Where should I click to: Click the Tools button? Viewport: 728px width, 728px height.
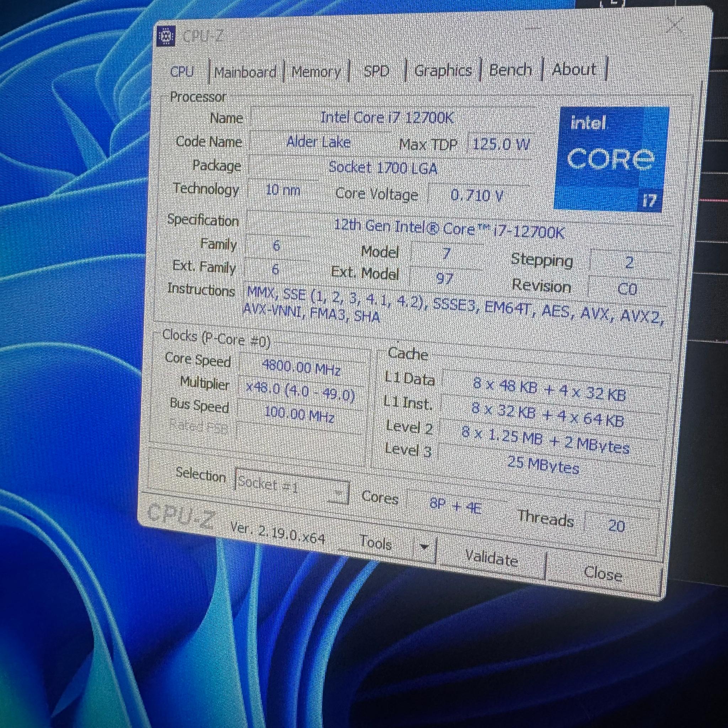tap(375, 542)
